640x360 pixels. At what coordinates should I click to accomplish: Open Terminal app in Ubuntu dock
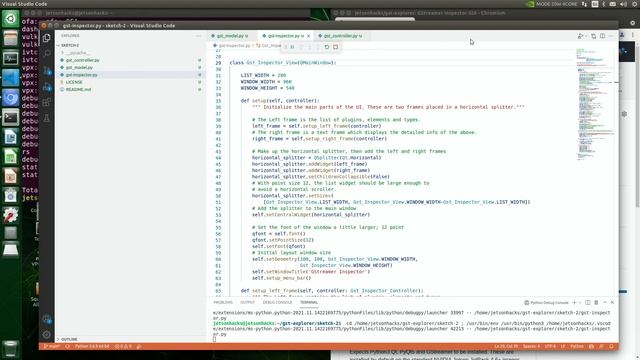[11, 118]
